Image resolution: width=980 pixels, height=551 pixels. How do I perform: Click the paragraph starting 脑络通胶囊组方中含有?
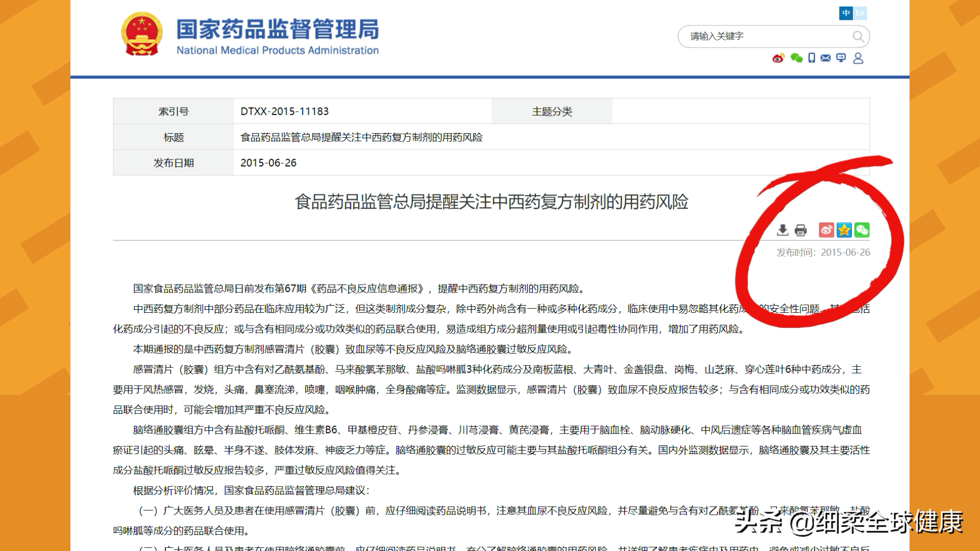491,450
